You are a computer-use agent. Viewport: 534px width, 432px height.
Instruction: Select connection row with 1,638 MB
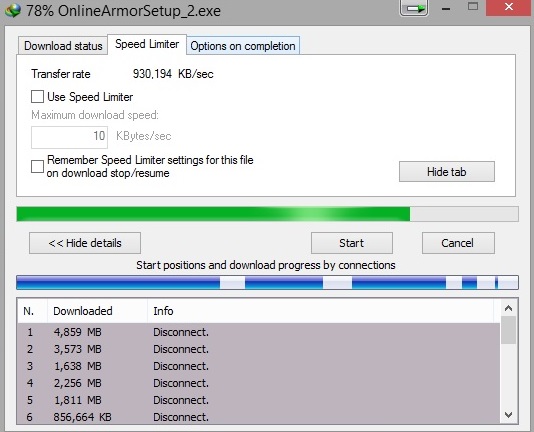(259, 366)
